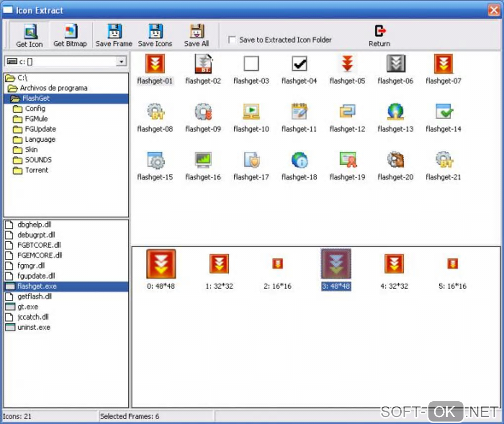Select the flashget-11 notepad pencil icon
Image resolution: width=504 pixels, height=424 pixels.
[x=299, y=117]
